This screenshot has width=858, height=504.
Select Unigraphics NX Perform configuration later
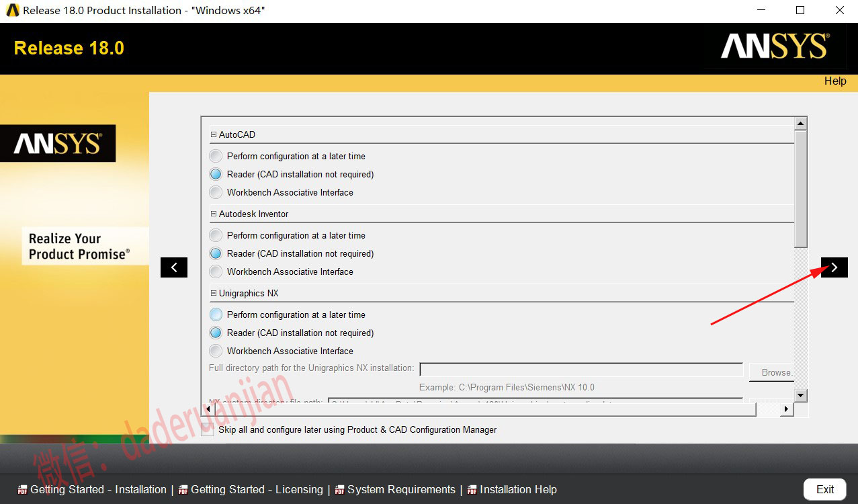tap(215, 314)
